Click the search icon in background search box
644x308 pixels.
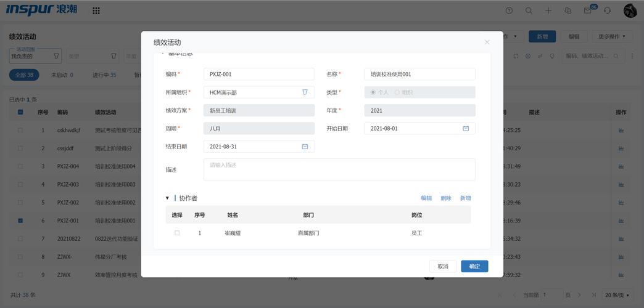point(615,56)
